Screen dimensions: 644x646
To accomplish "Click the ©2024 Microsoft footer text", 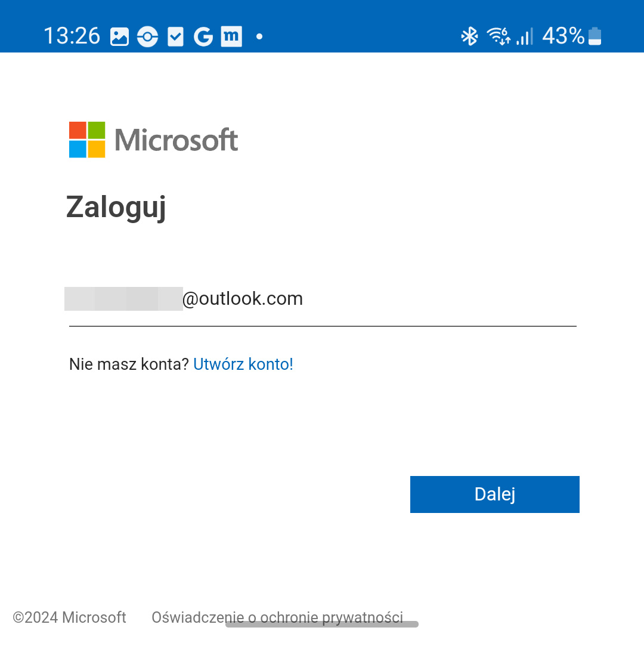I will click(x=69, y=617).
